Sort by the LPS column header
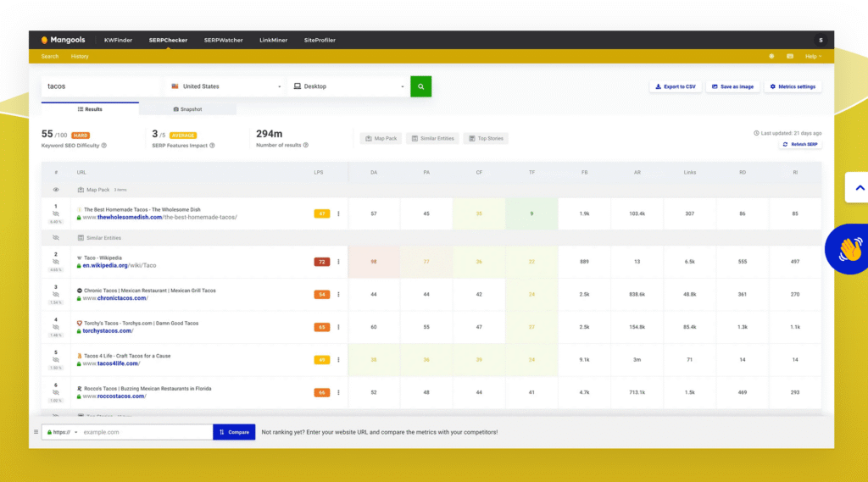The height and width of the screenshot is (482, 868). pyautogui.click(x=319, y=173)
